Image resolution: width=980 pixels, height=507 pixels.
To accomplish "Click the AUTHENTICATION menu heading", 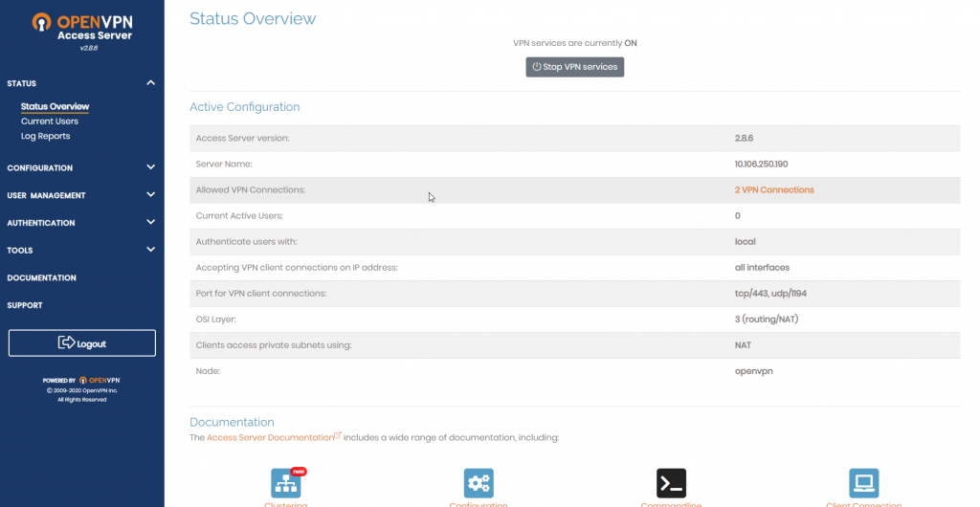I will [x=41, y=223].
